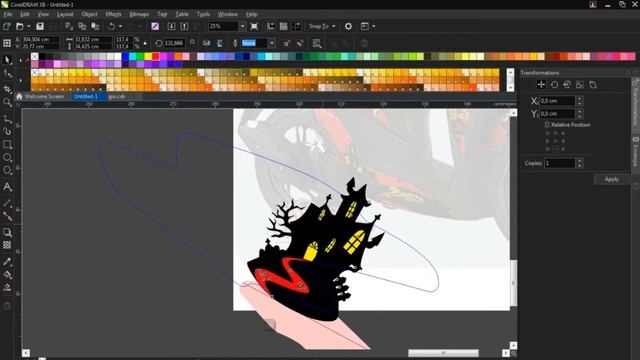640x360 pixels.
Task: Create a new document from toolbar
Action: pos(7,26)
